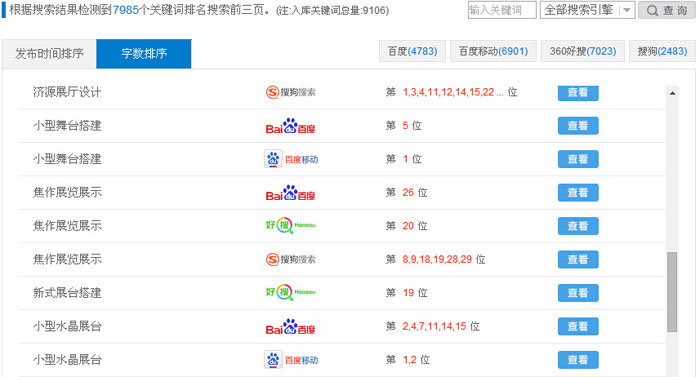Select the 字数排序 tab
700x377 pixels.
coord(144,54)
